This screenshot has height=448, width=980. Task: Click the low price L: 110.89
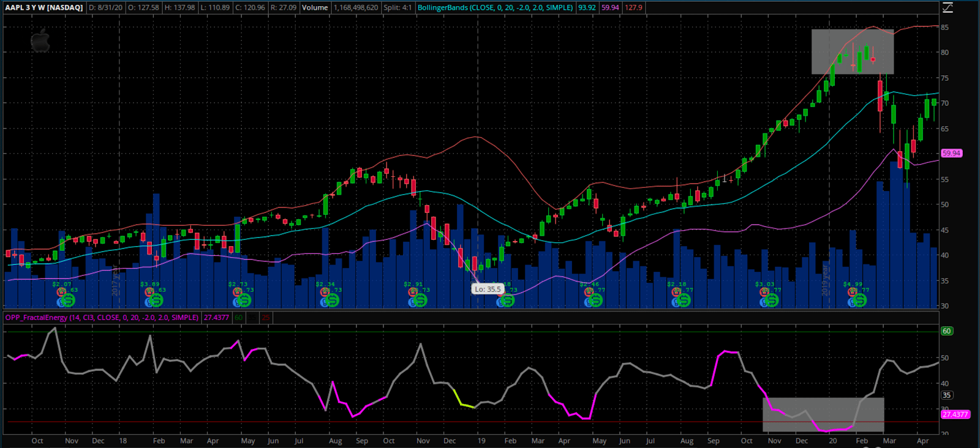pyautogui.click(x=215, y=7)
